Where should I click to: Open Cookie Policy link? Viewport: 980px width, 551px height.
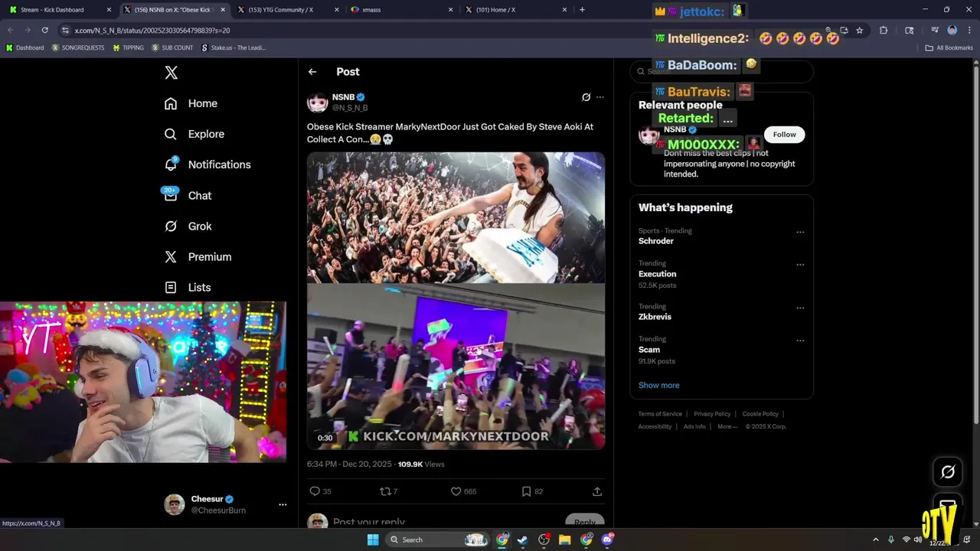760,414
